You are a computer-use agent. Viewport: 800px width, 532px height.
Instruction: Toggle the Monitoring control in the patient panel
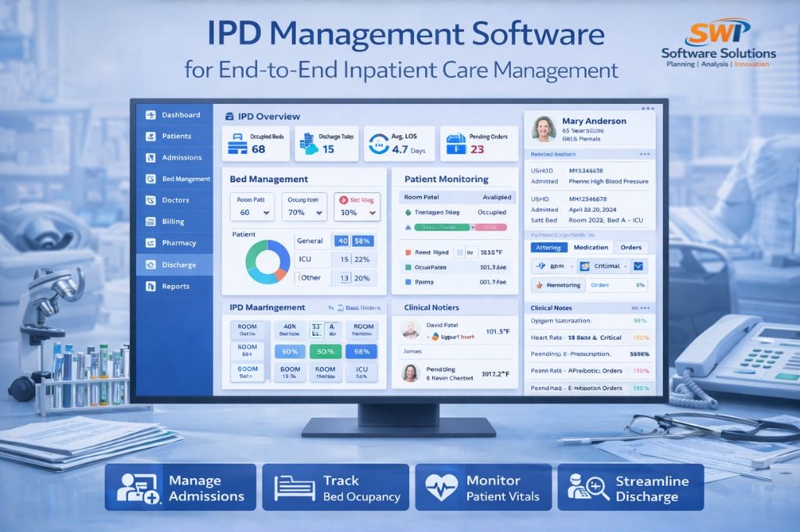[x=558, y=284]
